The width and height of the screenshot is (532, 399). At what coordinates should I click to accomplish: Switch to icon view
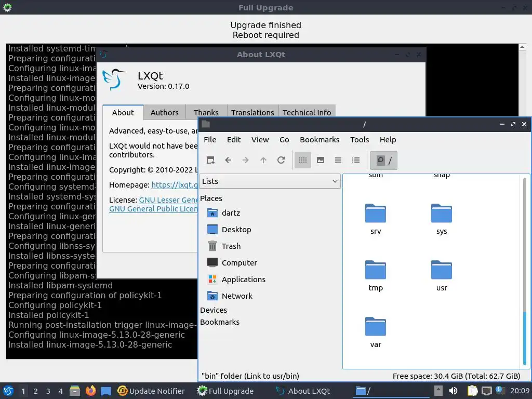coord(303,160)
